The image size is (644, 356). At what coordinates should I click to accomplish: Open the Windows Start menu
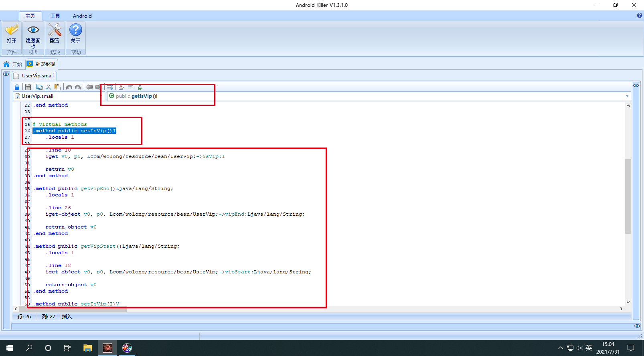coord(10,348)
